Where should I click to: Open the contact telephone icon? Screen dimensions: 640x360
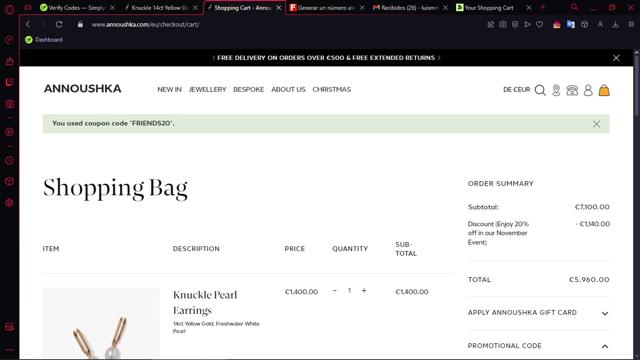tap(572, 90)
